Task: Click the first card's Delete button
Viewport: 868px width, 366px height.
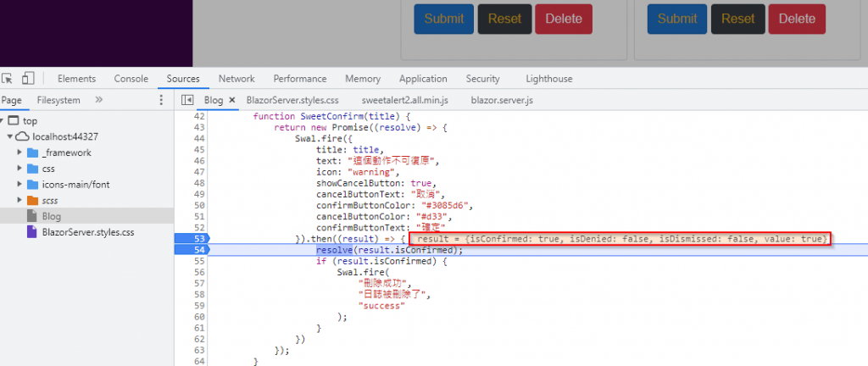Action: [564, 19]
